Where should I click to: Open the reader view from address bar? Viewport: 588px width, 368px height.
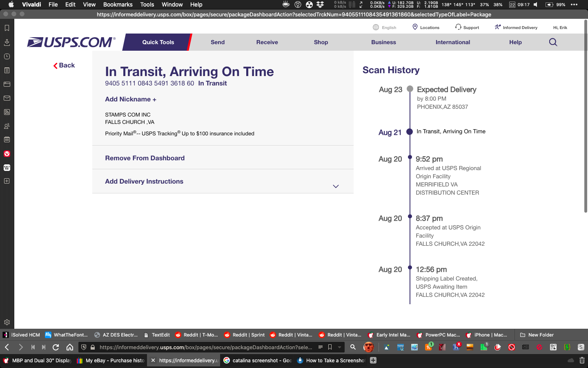[321, 347]
